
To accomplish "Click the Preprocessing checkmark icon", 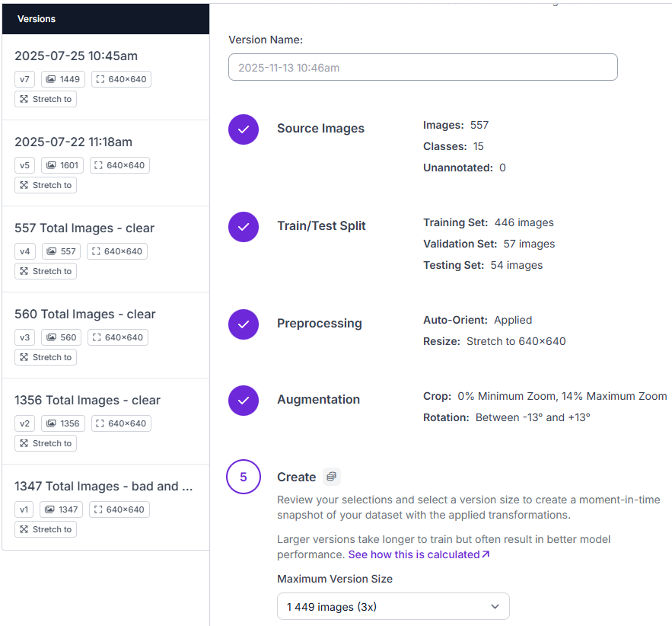I will [x=244, y=324].
